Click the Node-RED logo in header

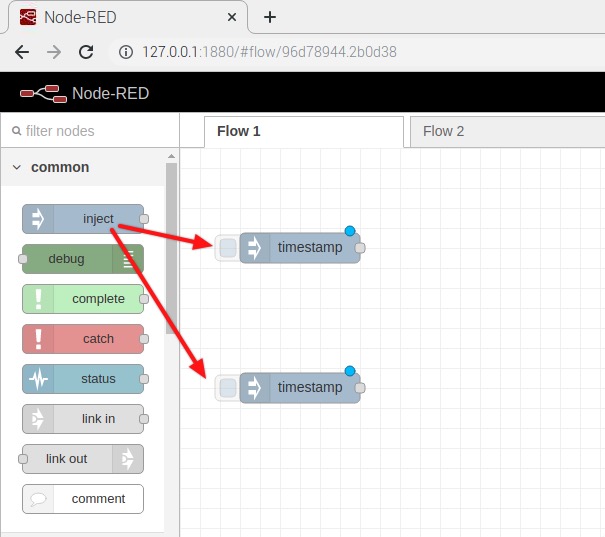click(x=41, y=94)
